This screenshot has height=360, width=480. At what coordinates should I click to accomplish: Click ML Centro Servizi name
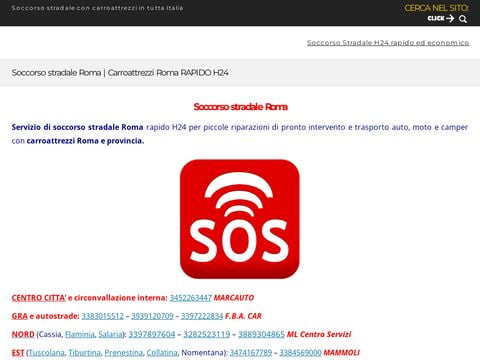[319, 334]
